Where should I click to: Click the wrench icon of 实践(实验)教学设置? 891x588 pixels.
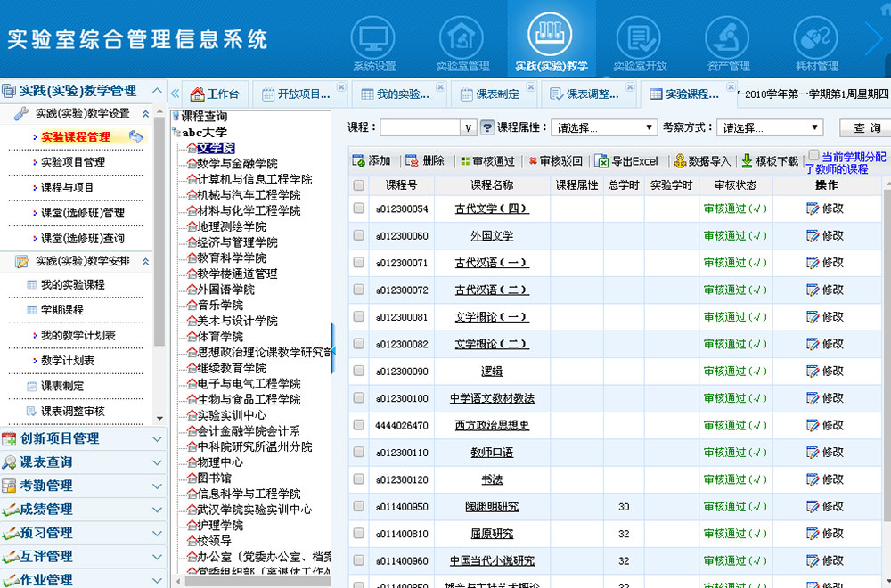pyautogui.click(x=21, y=114)
